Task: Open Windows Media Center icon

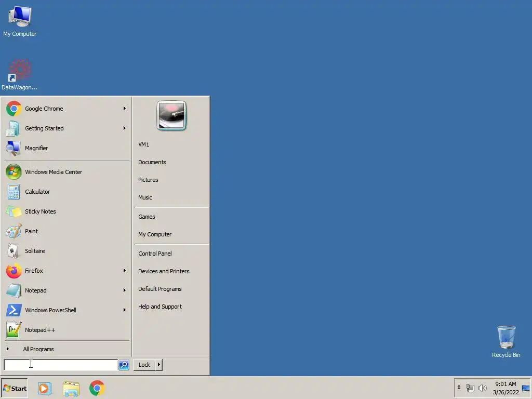Action: [13, 172]
